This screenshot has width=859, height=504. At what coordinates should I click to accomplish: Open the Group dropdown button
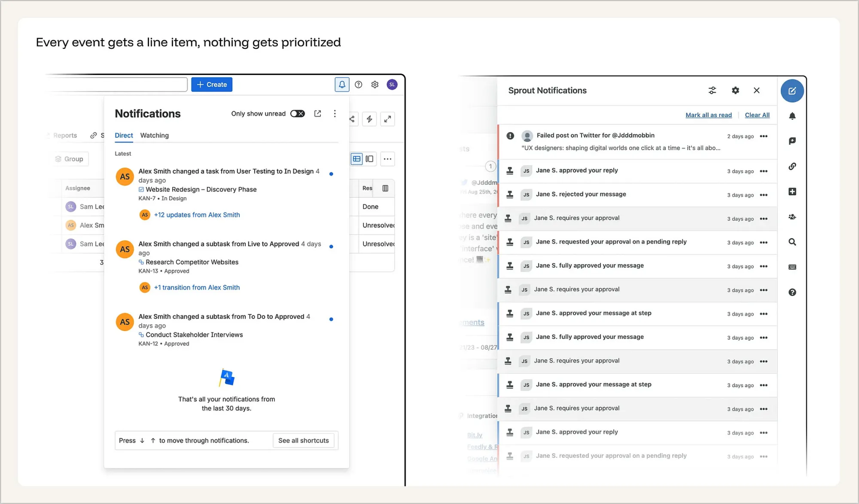pos(69,159)
